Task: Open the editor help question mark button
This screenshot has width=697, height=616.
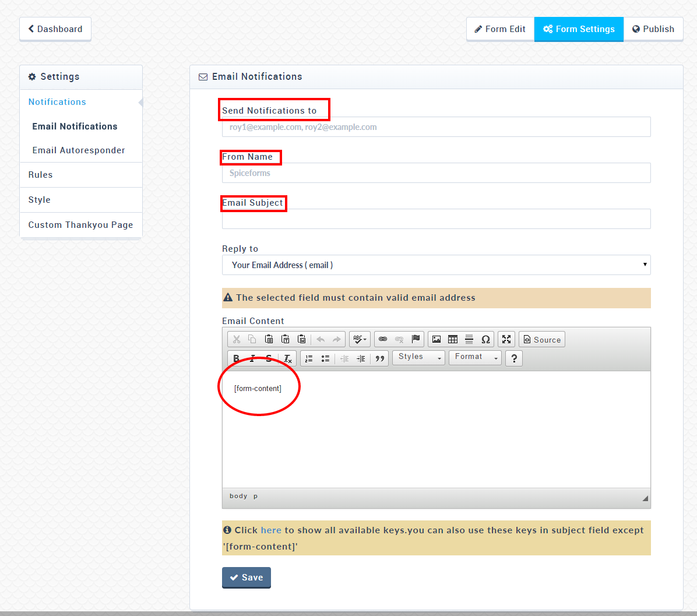Action: (x=513, y=358)
